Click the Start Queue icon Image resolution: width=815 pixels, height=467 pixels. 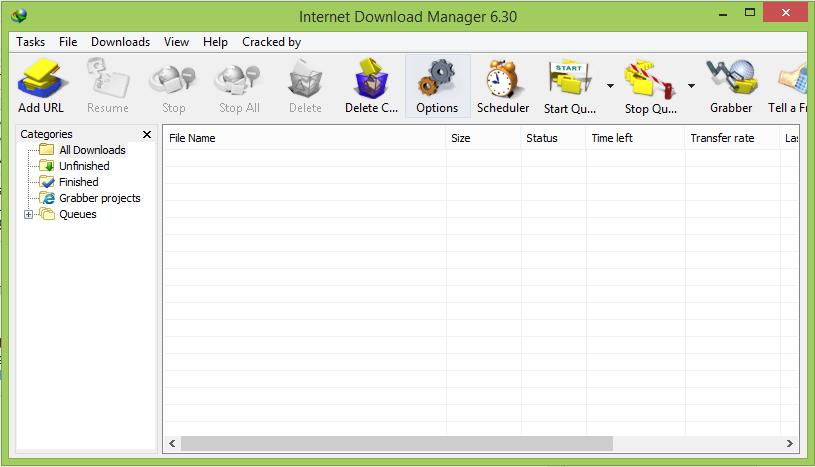[x=570, y=79]
